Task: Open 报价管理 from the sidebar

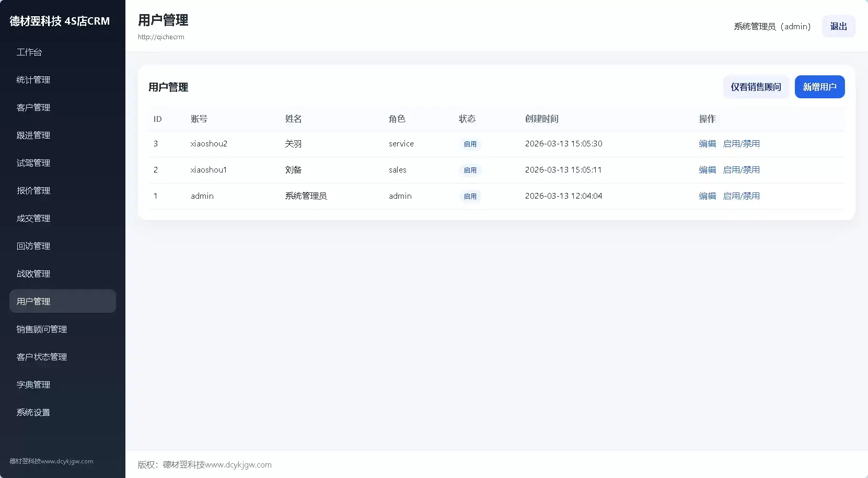Action: [x=33, y=191]
